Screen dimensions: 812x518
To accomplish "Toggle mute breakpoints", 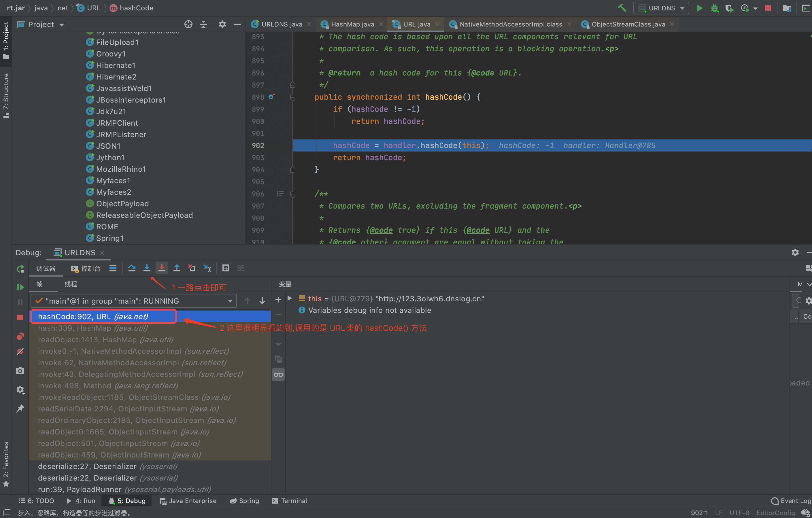I will (x=20, y=351).
